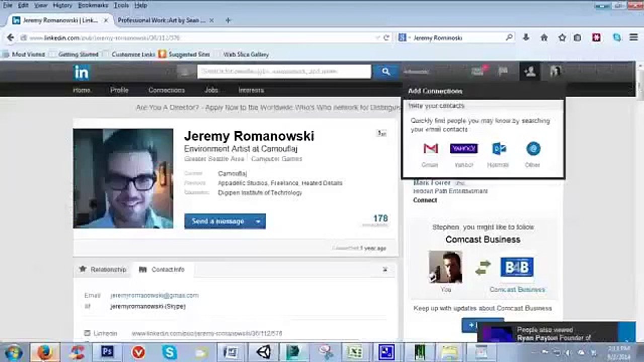Open the LinkedIn notifications flag icon

tap(503, 71)
